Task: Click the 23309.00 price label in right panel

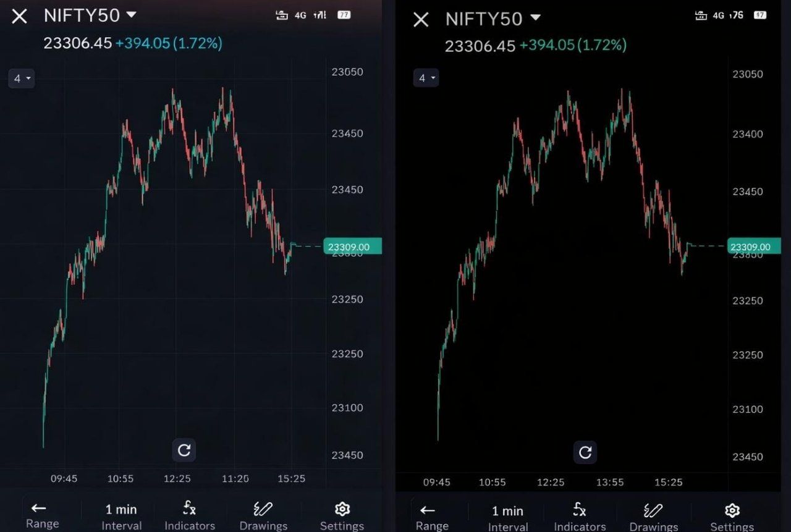Action: (x=750, y=247)
